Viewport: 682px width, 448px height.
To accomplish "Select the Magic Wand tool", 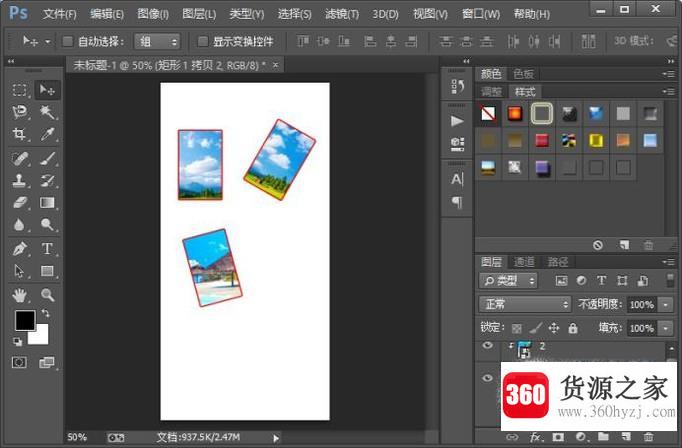I will (x=47, y=112).
